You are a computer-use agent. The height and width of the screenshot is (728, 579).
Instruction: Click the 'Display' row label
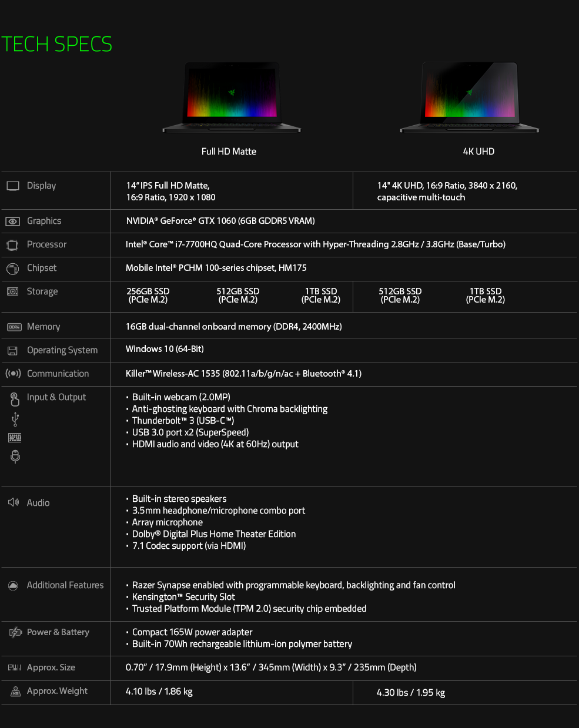(x=41, y=186)
